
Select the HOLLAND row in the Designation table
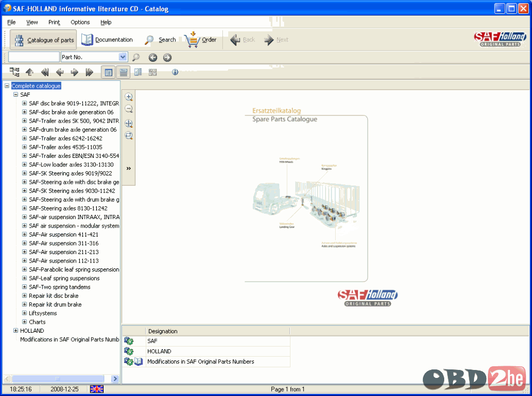point(206,351)
